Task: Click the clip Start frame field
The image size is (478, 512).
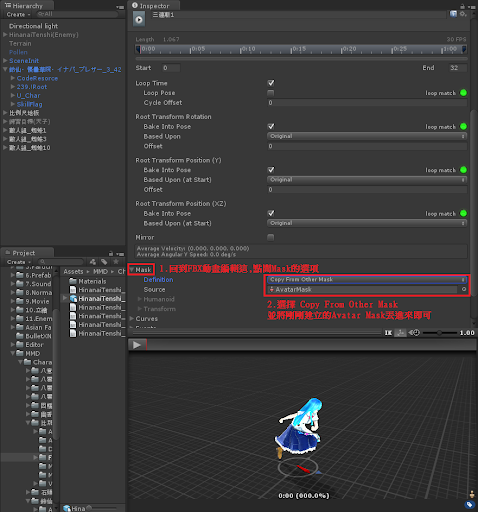Action: (x=171, y=68)
